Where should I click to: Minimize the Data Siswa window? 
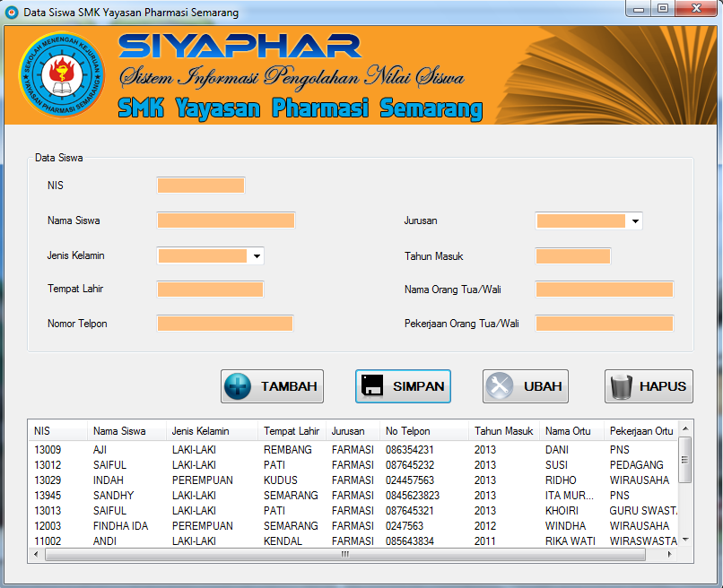click(639, 9)
